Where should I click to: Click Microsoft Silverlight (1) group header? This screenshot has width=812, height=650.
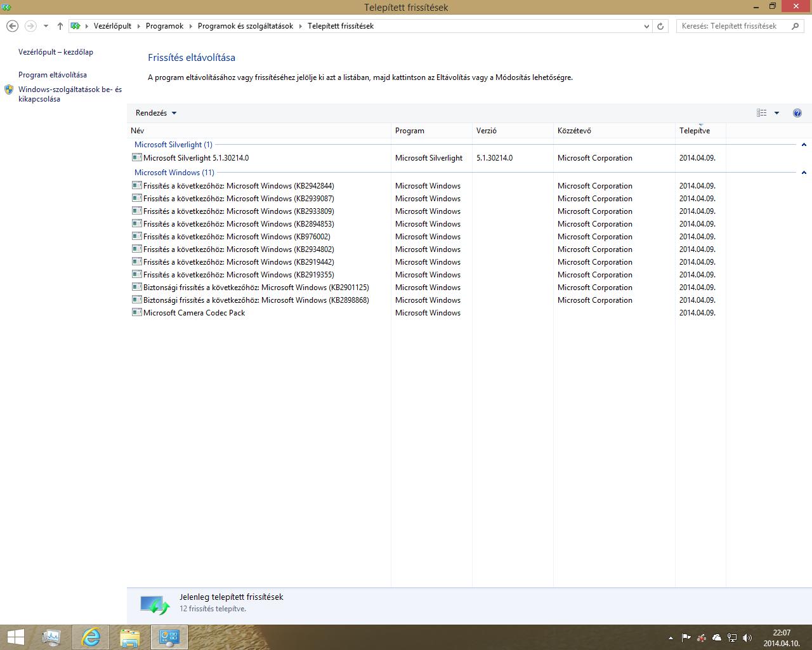[173, 145]
